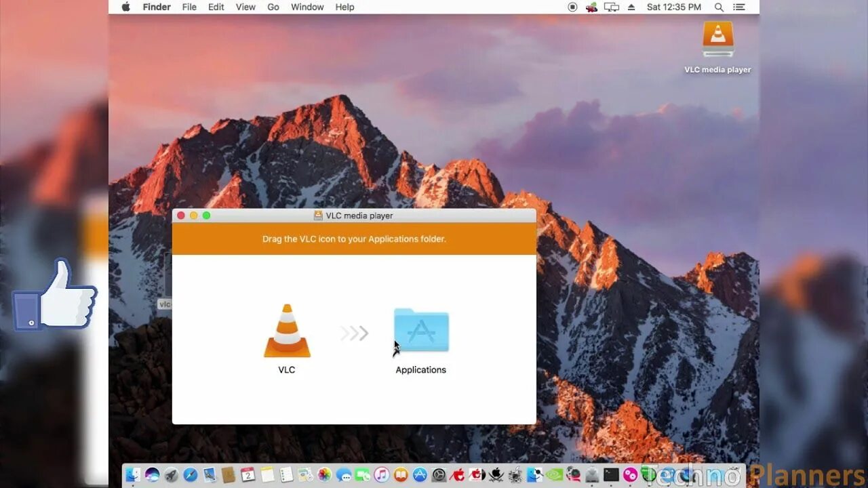Image resolution: width=868 pixels, height=488 pixels.
Task: Open Notes icon in Dock
Action: click(267, 475)
